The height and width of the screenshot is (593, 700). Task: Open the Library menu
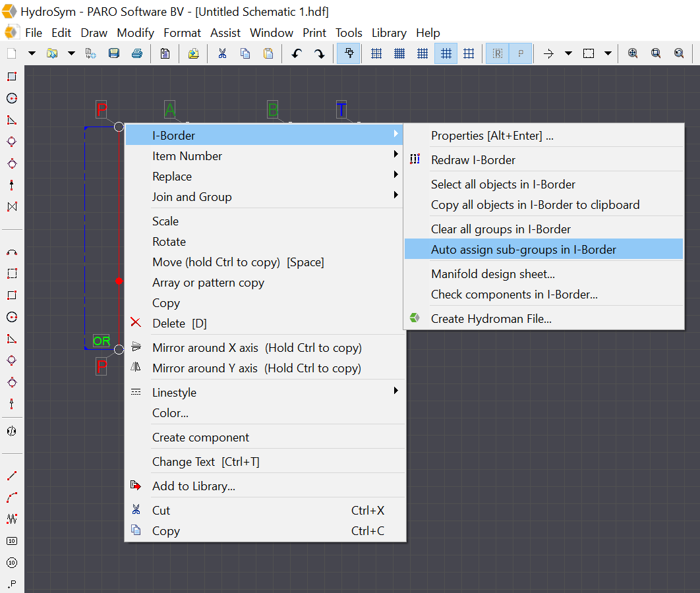tap(389, 32)
